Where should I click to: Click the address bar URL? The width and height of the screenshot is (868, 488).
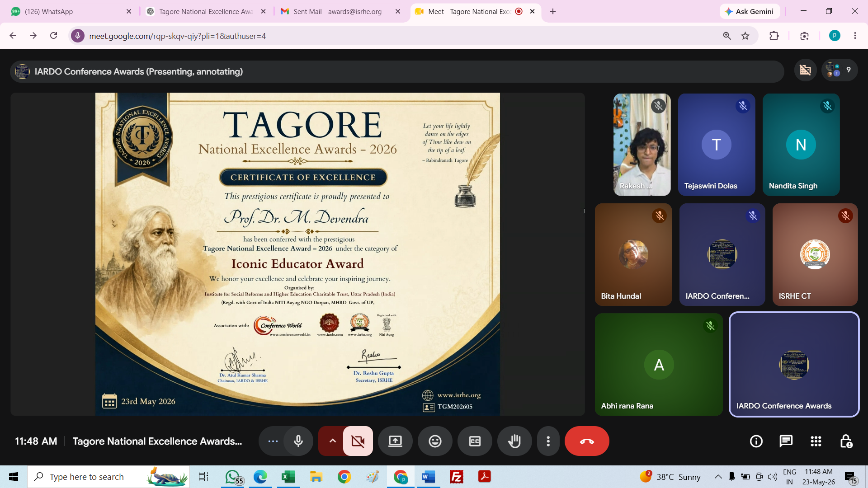click(177, 36)
